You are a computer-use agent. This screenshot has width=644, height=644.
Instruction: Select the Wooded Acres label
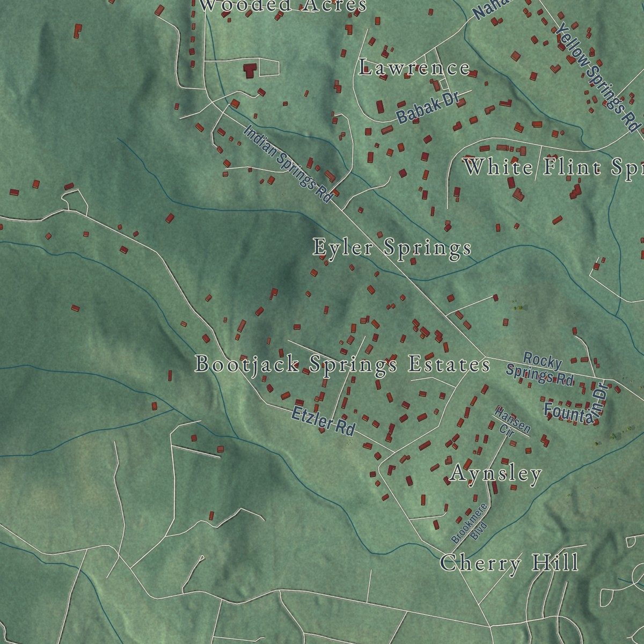tap(283, 6)
